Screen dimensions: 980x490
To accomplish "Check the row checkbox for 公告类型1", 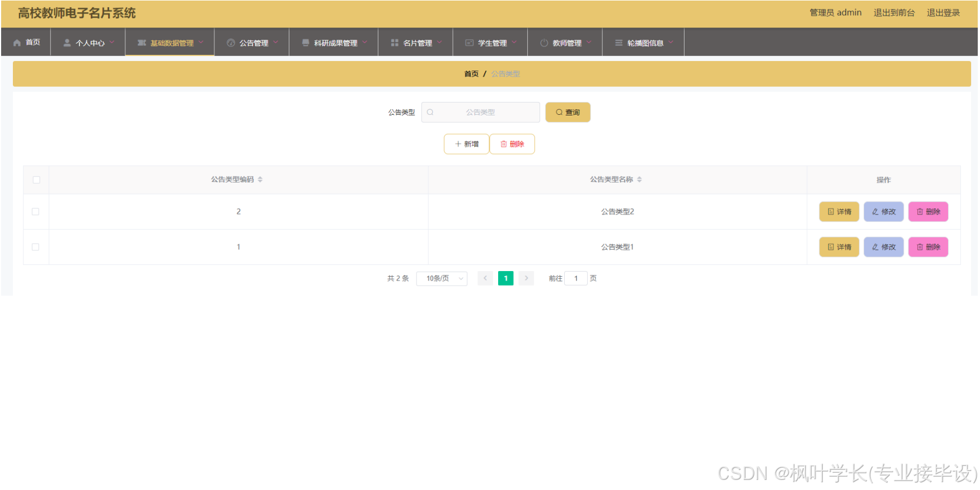I will pyautogui.click(x=36, y=247).
